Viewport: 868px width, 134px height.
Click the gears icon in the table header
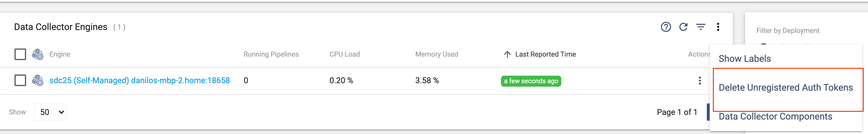[37, 54]
